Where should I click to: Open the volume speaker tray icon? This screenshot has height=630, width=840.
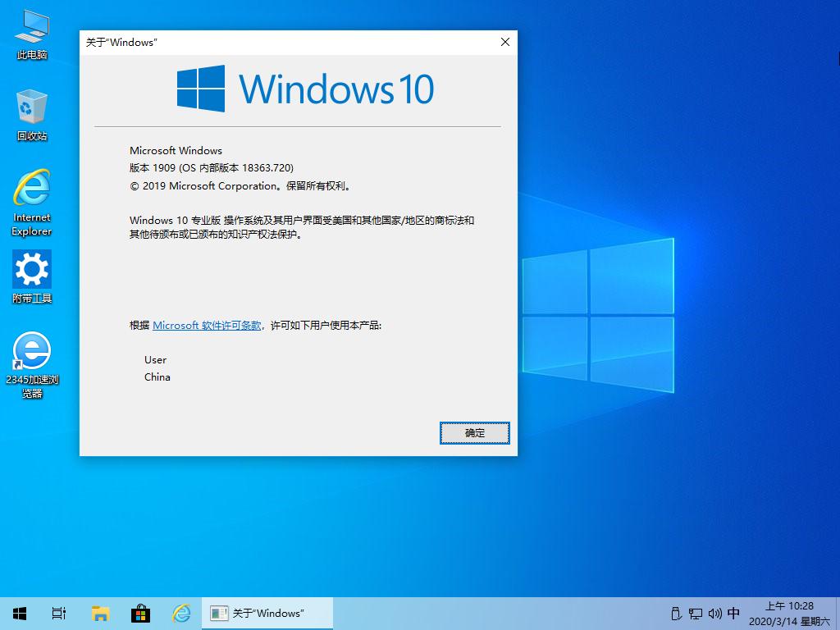tap(714, 614)
